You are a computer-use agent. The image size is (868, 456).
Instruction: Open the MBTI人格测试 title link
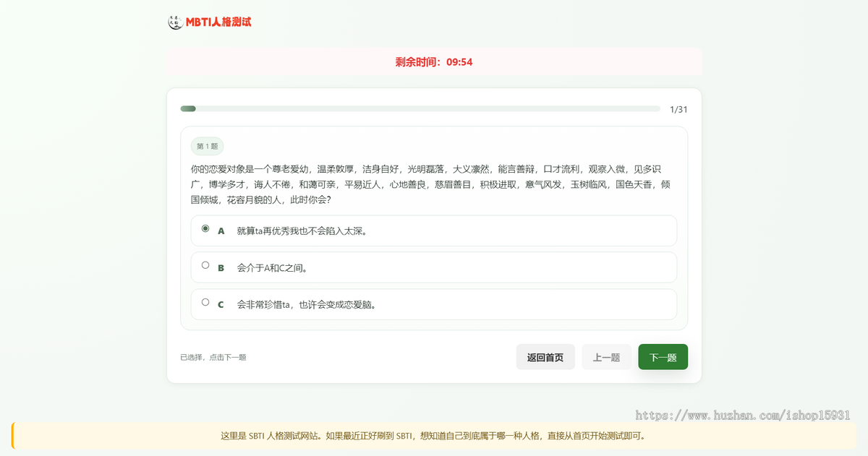click(218, 22)
